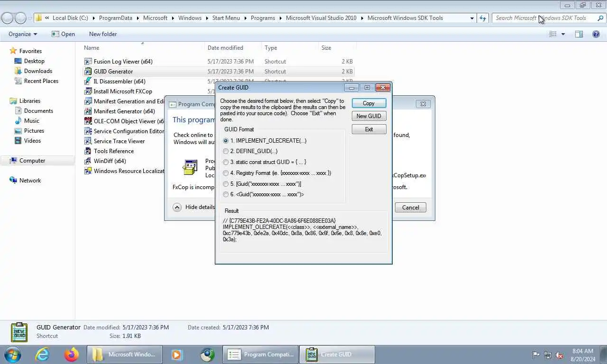
Task: Select option 6 <Guid(...)> format
Action: point(226,194)
